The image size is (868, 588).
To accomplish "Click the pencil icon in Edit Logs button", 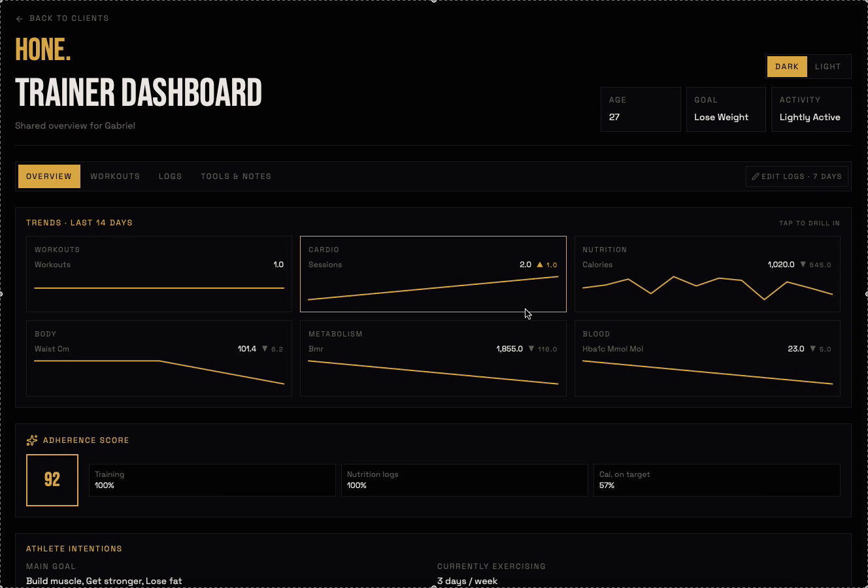I will 756,176.
